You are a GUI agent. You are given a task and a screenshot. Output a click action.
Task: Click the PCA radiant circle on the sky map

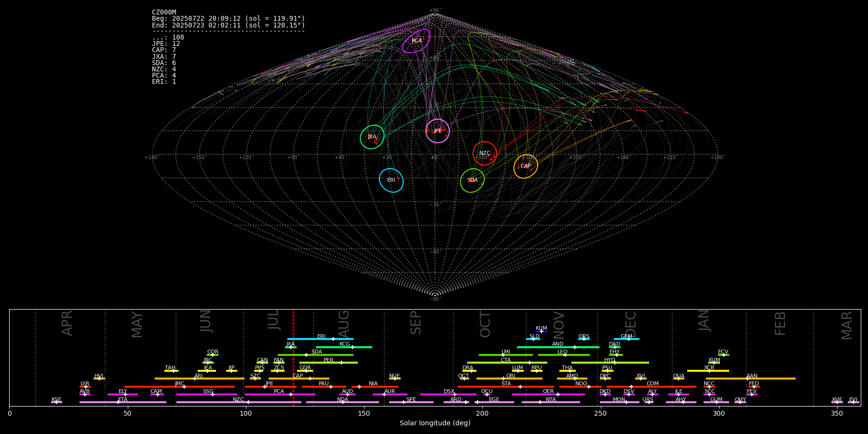tap(416, 41)
